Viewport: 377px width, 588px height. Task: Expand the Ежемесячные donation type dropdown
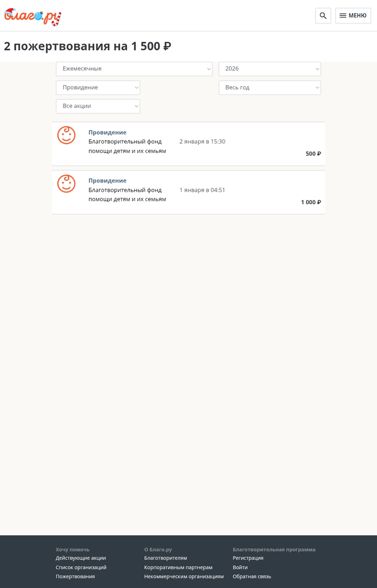(x=134, y=69)
